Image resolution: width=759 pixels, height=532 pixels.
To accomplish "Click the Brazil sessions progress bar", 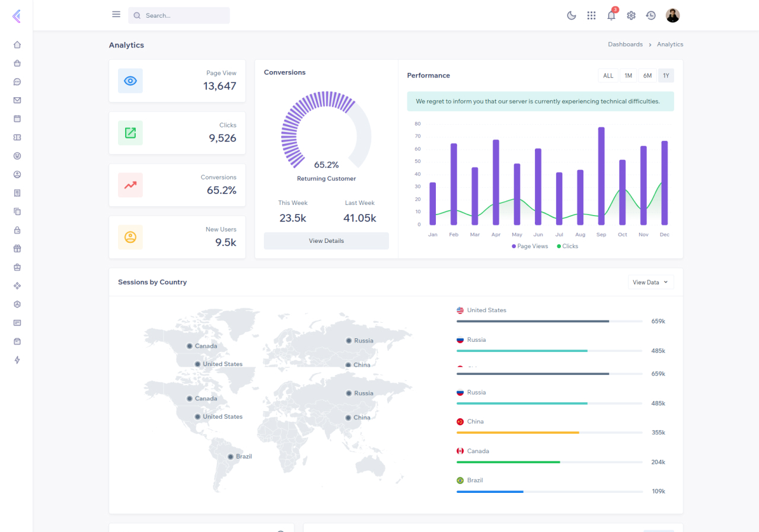I will tap(550, 492).
